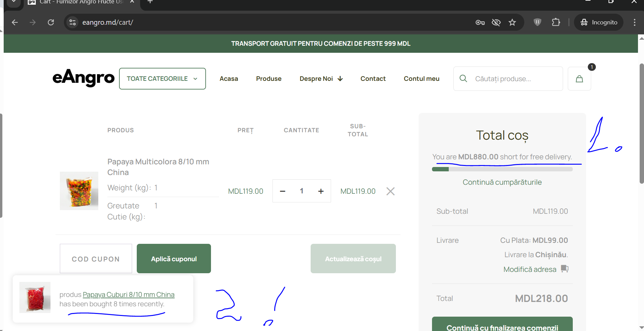Image resolution: width=644 pixels, height=331 pixels.
Task: Click the password manager key icon
Action: coord(480,22)
